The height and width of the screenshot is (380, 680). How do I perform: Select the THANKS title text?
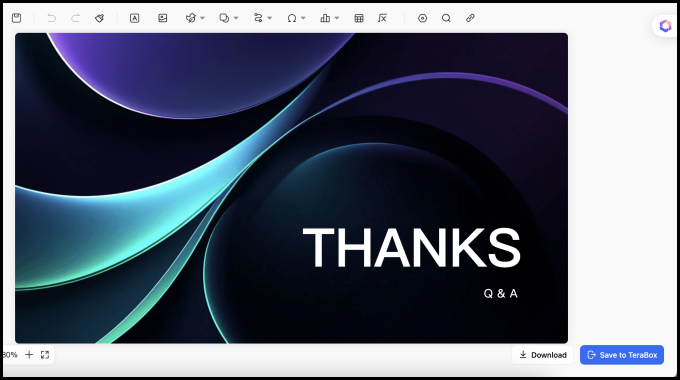pos(412,248)
